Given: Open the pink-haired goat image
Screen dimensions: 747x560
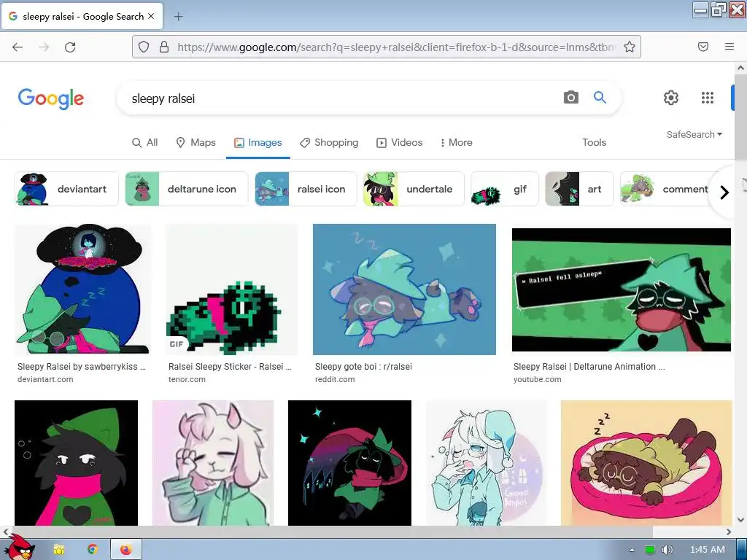Looking at the screenshot, I should (x=213, y=463).
